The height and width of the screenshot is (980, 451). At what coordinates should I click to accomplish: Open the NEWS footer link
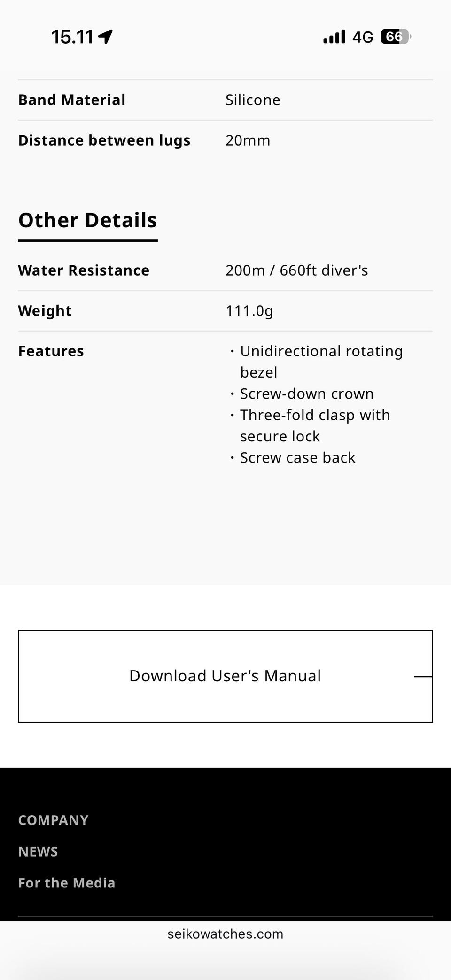(38, 852)
